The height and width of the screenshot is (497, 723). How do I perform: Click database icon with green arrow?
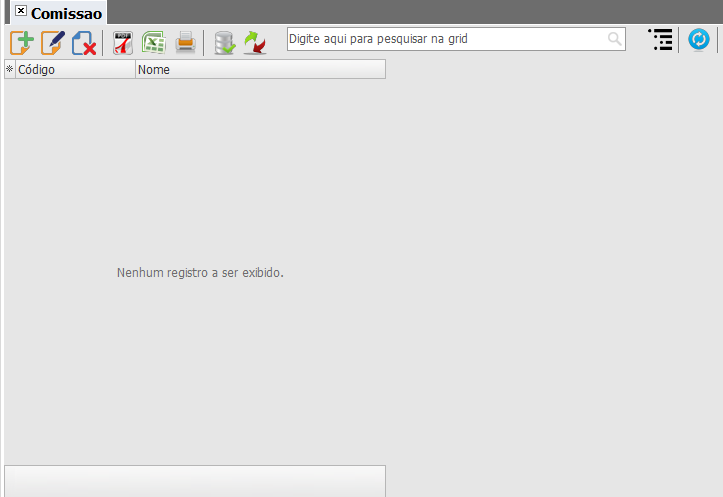[x=225, y=42]
